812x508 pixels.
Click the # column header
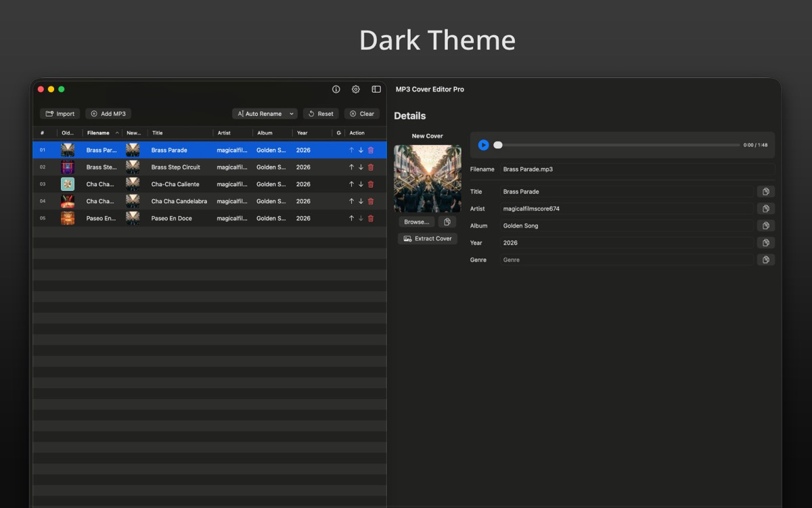(43, 133)
